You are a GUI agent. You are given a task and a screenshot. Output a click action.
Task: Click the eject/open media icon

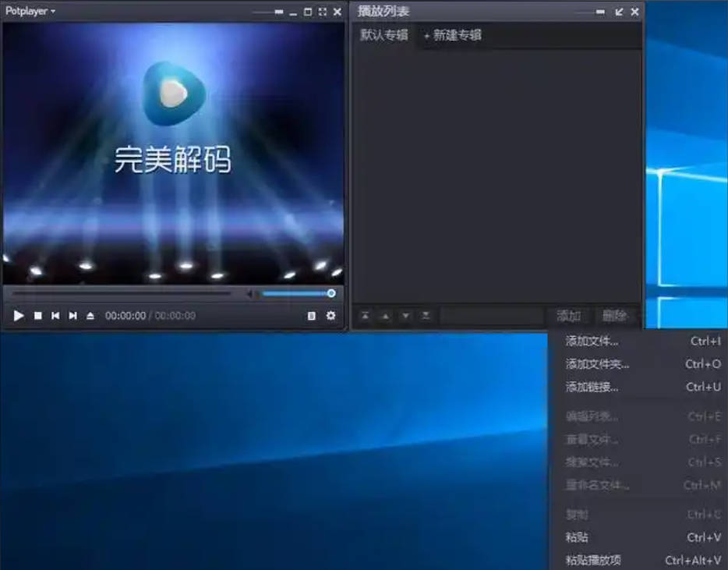pyautogui.click(x=89, y=316)
